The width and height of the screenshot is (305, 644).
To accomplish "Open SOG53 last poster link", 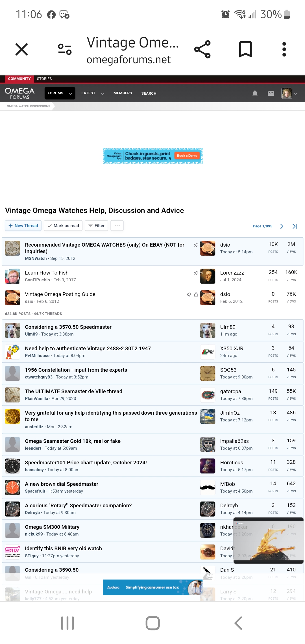I will tap(228, 370).
